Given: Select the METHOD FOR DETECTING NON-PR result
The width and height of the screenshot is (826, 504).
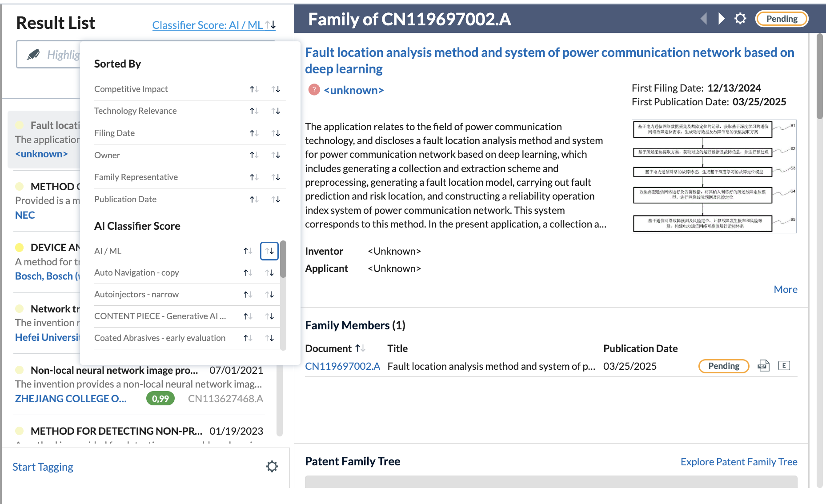Looking at the screenshot, I should 139,435.
